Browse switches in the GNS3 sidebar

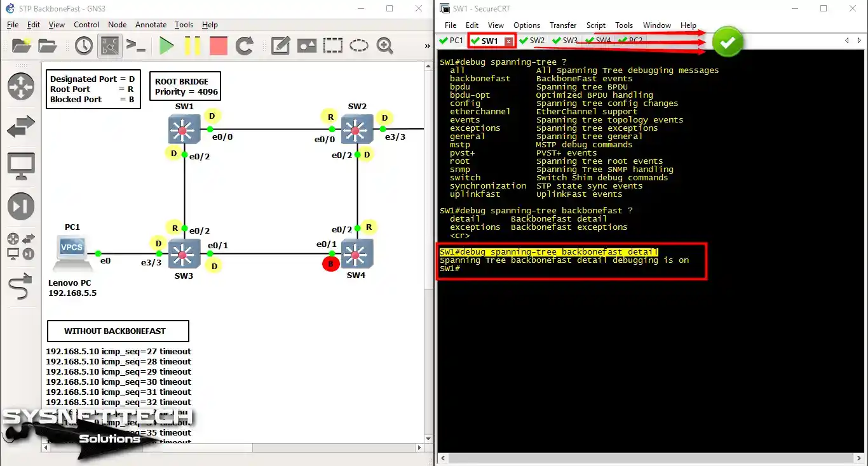(x=21, y=126)
